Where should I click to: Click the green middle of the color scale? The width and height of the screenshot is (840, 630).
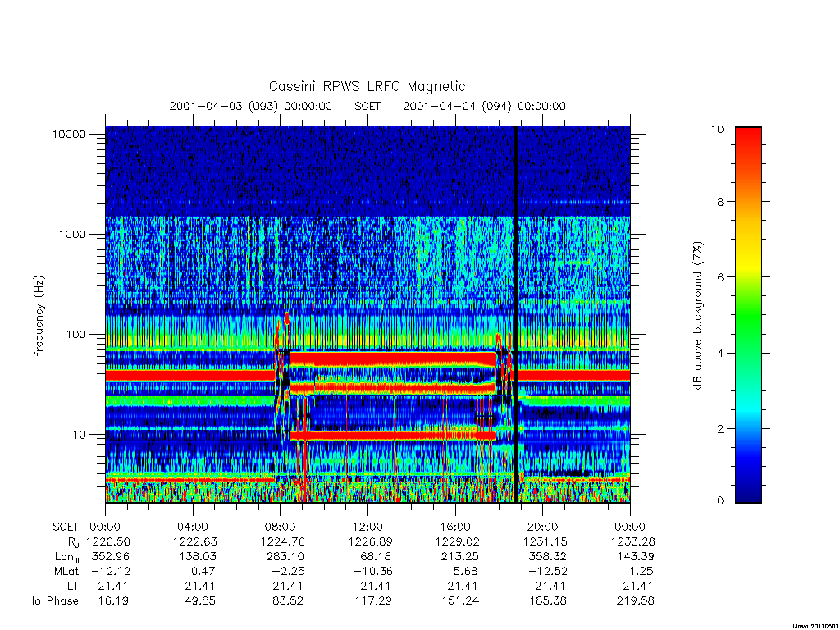pyautogui.click(x=748, y=316)
